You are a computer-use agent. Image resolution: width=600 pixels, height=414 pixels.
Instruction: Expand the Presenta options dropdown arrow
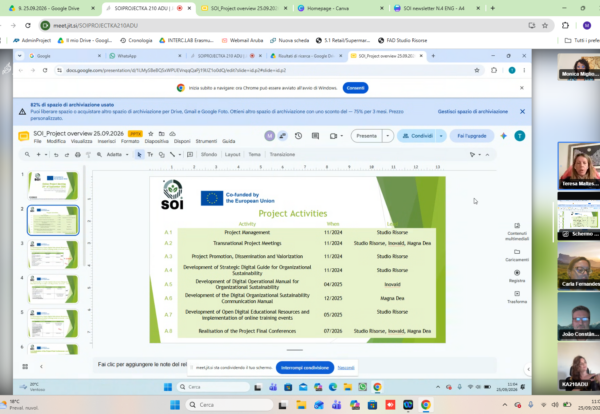388,136
